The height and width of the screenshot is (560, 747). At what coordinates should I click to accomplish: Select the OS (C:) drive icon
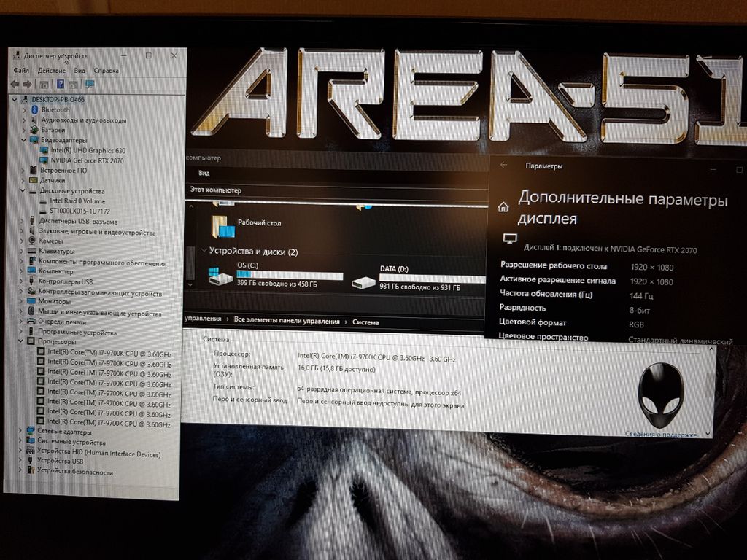click(217, 277)
